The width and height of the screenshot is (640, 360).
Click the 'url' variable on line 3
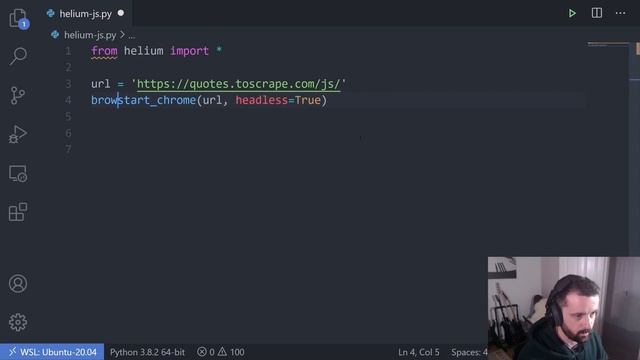100,84
